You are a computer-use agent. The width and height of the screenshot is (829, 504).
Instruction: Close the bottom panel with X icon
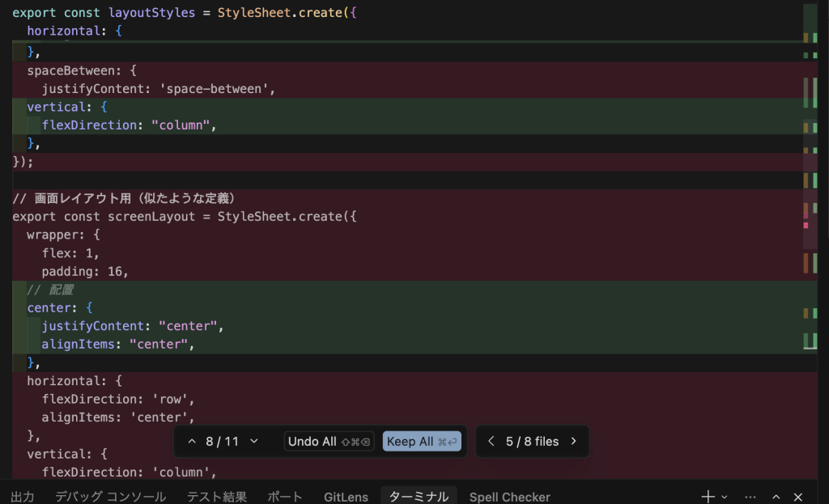click(798, 497)
